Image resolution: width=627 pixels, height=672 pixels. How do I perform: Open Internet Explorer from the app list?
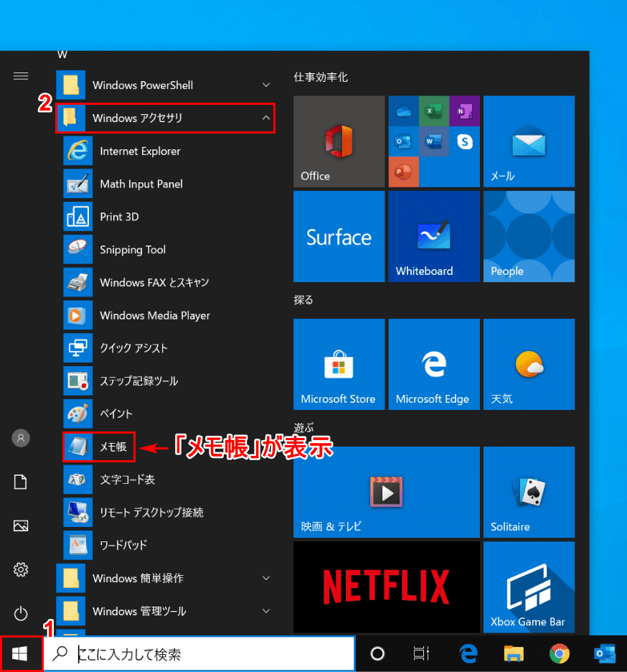[167, 151]
